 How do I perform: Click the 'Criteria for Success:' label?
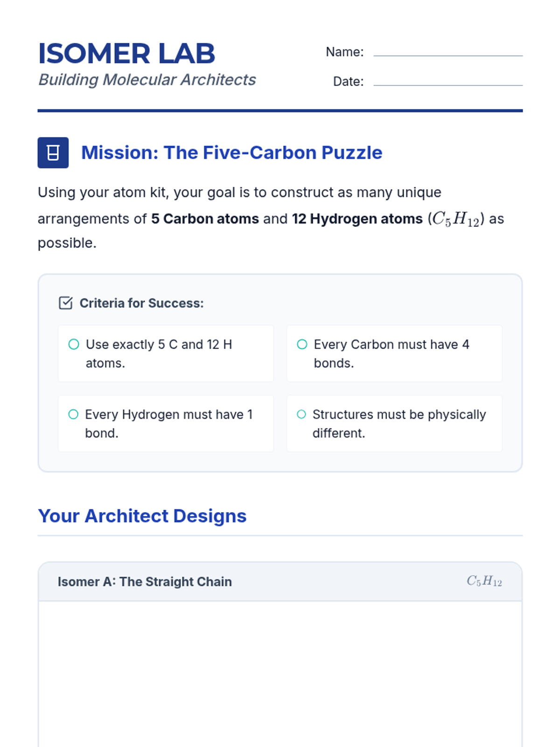coord(141,303)
